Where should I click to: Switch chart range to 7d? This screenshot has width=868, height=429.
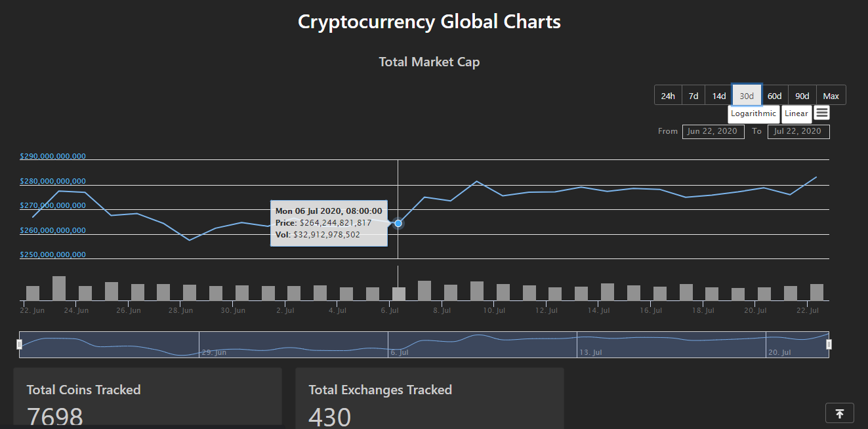tap(693, 96)
